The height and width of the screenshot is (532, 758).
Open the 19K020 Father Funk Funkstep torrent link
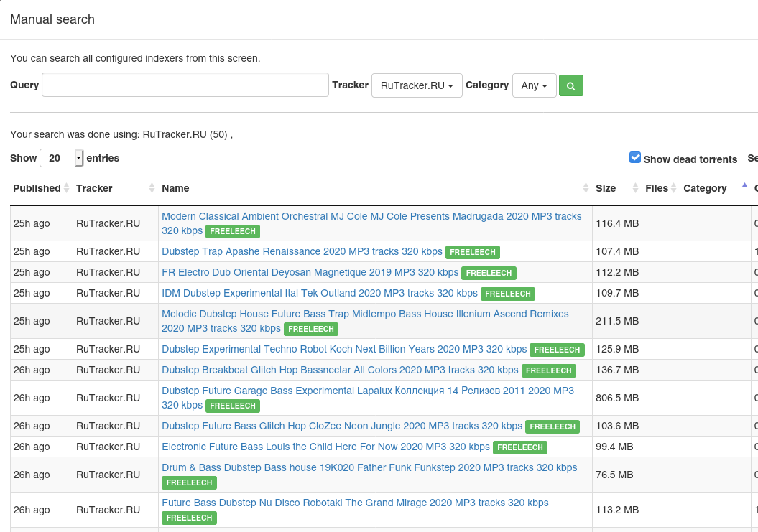coord(369,467)
